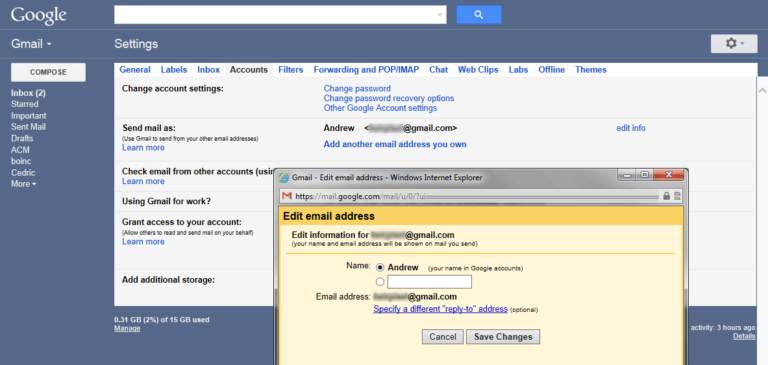The width and height of the screenshot is (768, 365).
Task: Minimize the Edit email address popup window
Action: pyautogui.click(x=626, y=175)
